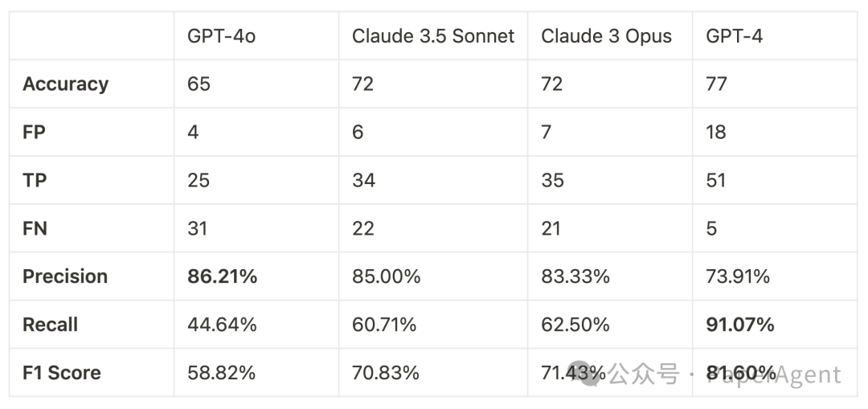
Task: Select GPT-4o's FN value 31
Action: [197, 229]
